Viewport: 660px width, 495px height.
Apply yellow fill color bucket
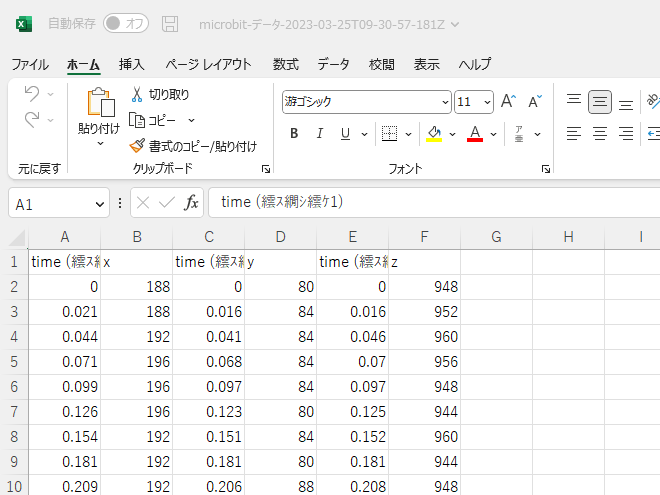434,134
